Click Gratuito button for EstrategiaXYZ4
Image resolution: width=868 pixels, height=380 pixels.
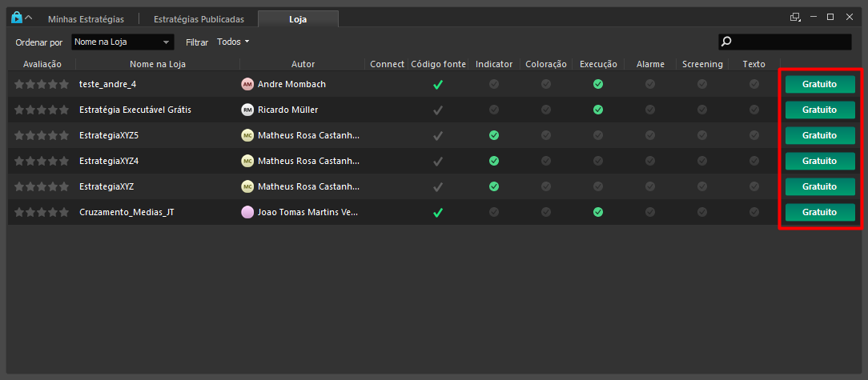point(820,161)
